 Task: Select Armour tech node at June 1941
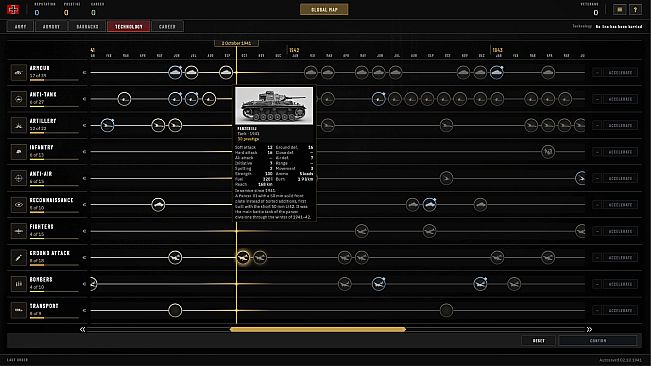[175, 73]
